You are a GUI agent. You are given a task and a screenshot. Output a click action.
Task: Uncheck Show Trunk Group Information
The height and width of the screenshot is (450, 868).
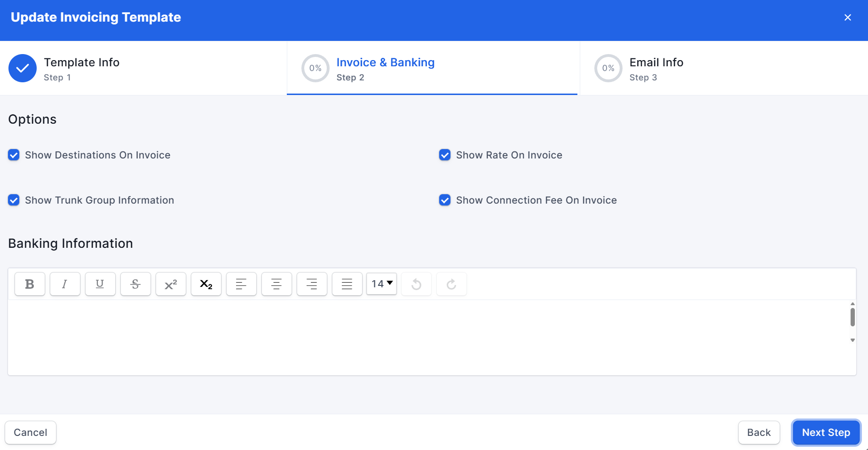14,200
